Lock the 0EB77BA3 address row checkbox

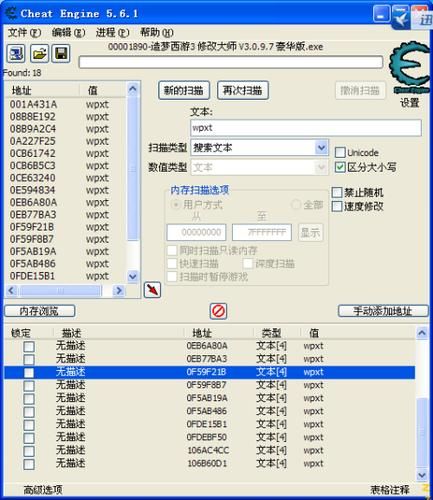pyautogui.click(x=29, y=359)
